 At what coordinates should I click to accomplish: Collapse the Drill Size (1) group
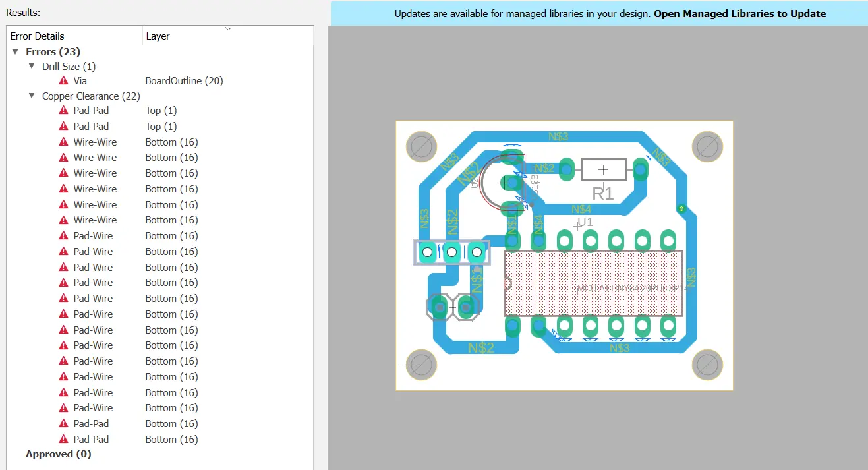32,67
